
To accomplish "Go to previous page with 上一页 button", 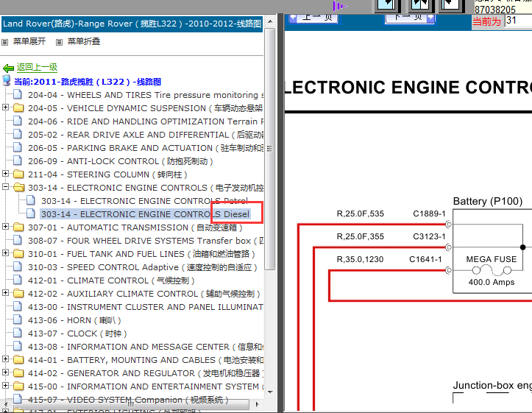I will [313, 18].
